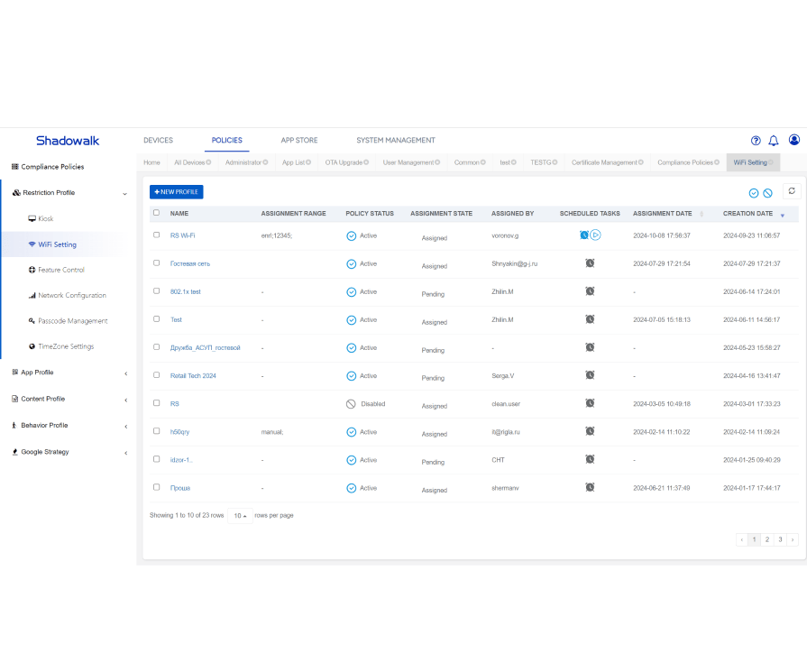Image resolution: width=807 pixels, height=672 pixels.
Task: Click the disable profile icon above table
Action: coord(767,193)
